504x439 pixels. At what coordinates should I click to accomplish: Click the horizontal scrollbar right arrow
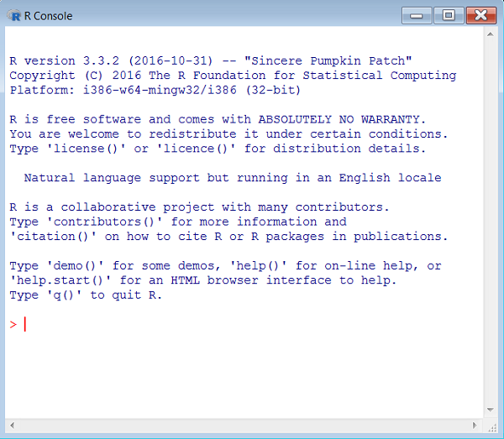click(475, 426)
